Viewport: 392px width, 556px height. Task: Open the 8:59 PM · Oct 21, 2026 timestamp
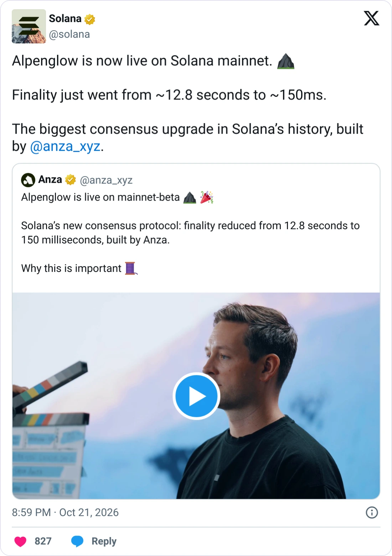(65, 513)
